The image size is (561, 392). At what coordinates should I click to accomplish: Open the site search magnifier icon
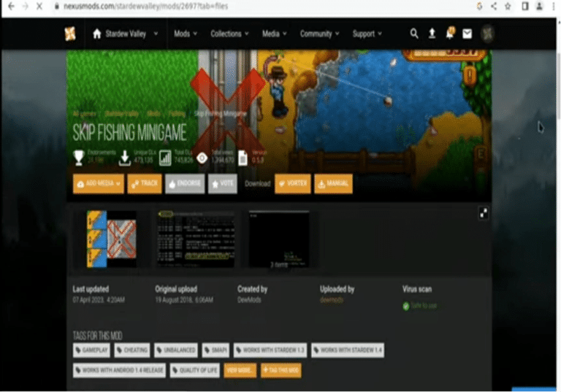[x=414, y=34]
